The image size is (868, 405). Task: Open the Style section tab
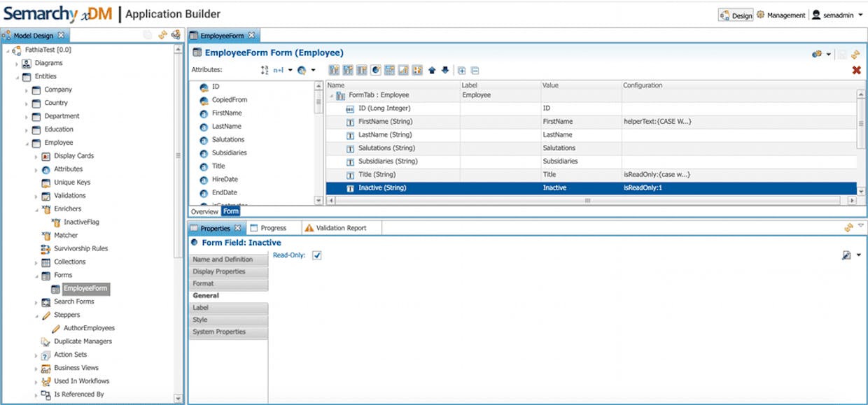click(x=229, y=320)
